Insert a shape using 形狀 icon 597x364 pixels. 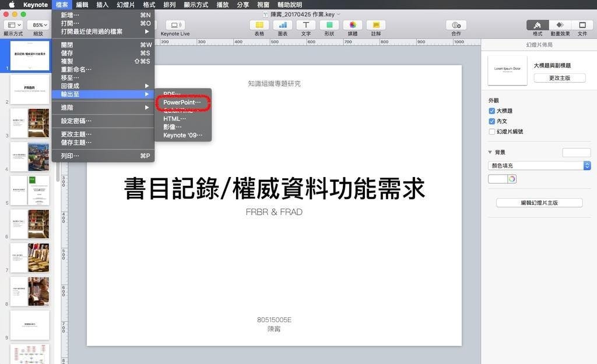click(x=329, y=25)
